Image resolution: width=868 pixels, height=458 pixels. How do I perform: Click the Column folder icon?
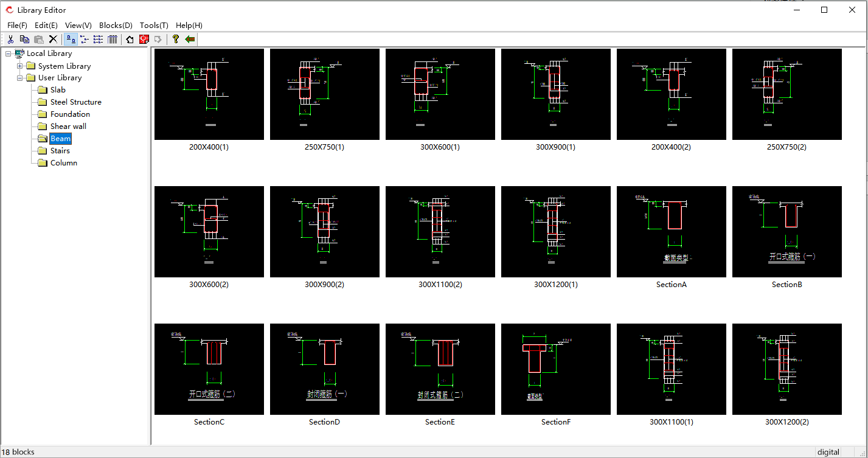42,163
